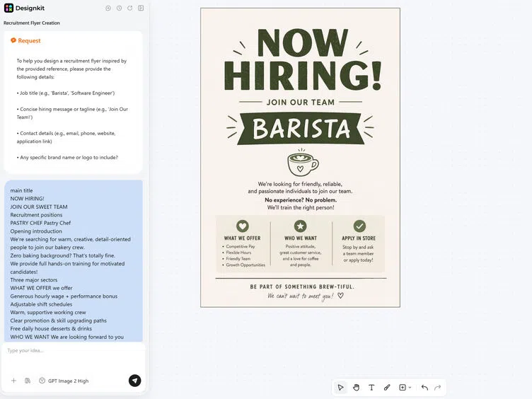Screen dimensions: 532x399
Task: Open the new chat icon in header
Action: point(108,8)
